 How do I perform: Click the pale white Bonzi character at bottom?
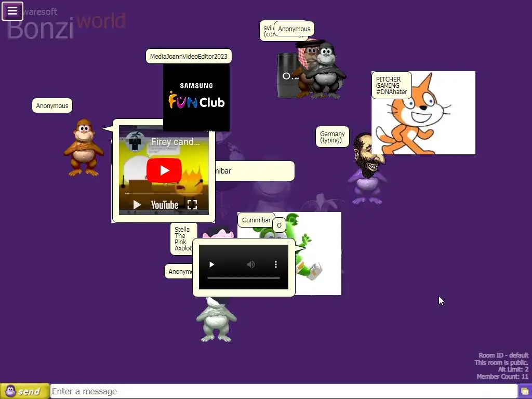click(x=216, y=320)
